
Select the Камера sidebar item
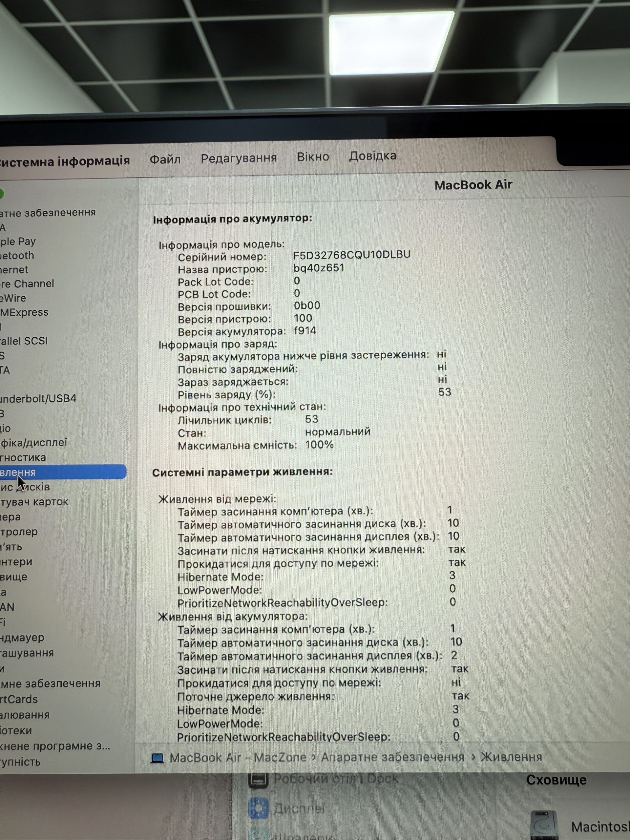point(10,517)
